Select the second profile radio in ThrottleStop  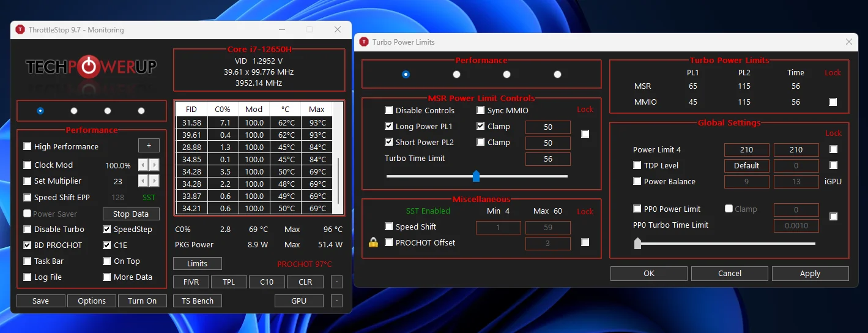[x=74, y=111]
